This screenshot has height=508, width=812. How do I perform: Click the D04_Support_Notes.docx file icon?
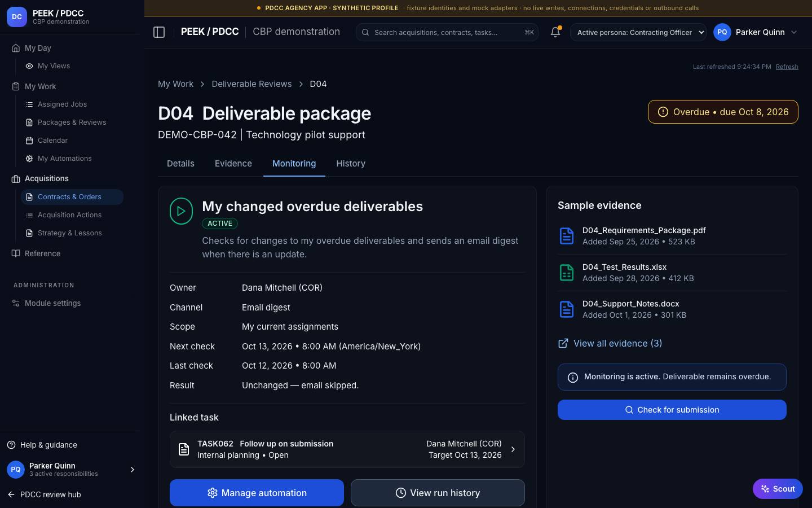(x=567, y=309)
